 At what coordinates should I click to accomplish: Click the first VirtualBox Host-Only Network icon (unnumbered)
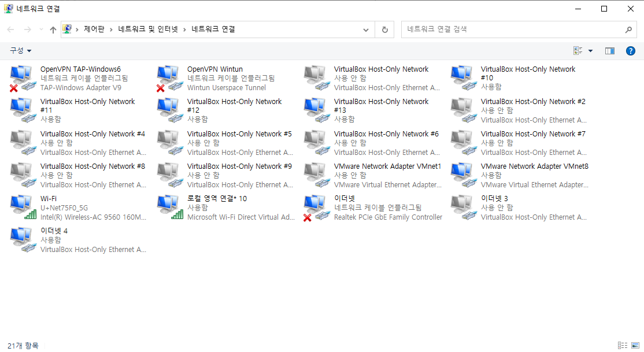click(317, 79)
